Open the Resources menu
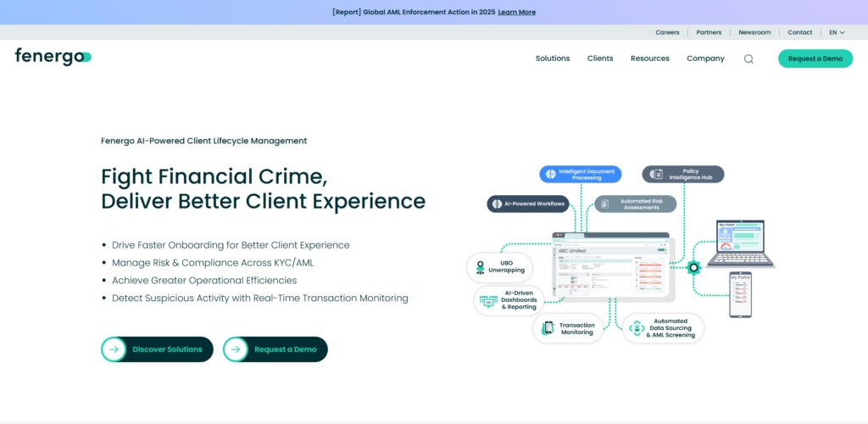The width and height of the screenshot is (868, 424). (x=650, y=59)
